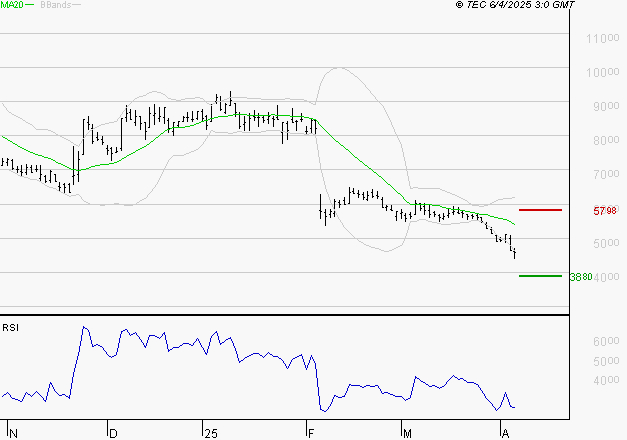Click the 25 year marker on time axis

coord(209,433)
